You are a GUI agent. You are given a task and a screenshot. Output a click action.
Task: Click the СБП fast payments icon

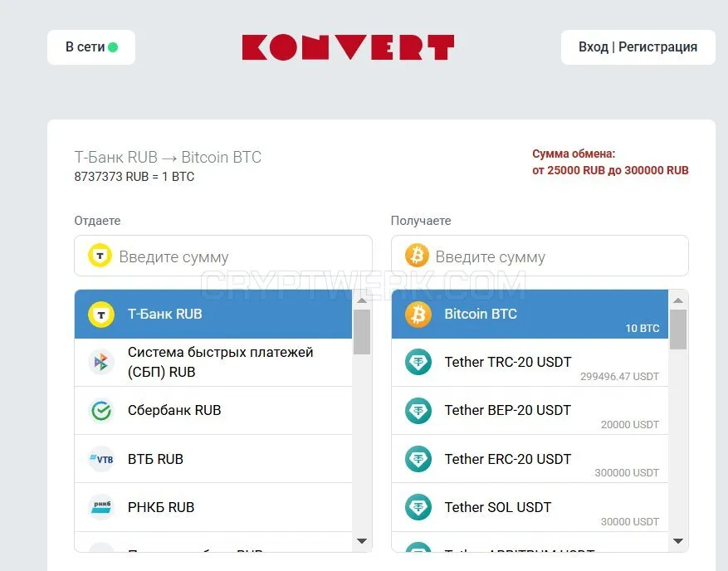101,362
